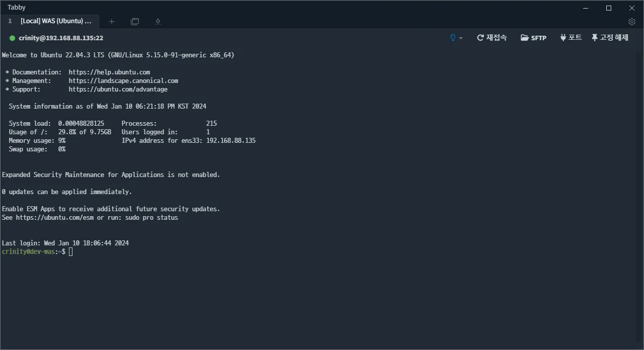Image resolution: width=644 pixels, height=350 pixels.
Task: Click Usage of /: 29.8% of 9.75GB text
Action: [60, 132]
